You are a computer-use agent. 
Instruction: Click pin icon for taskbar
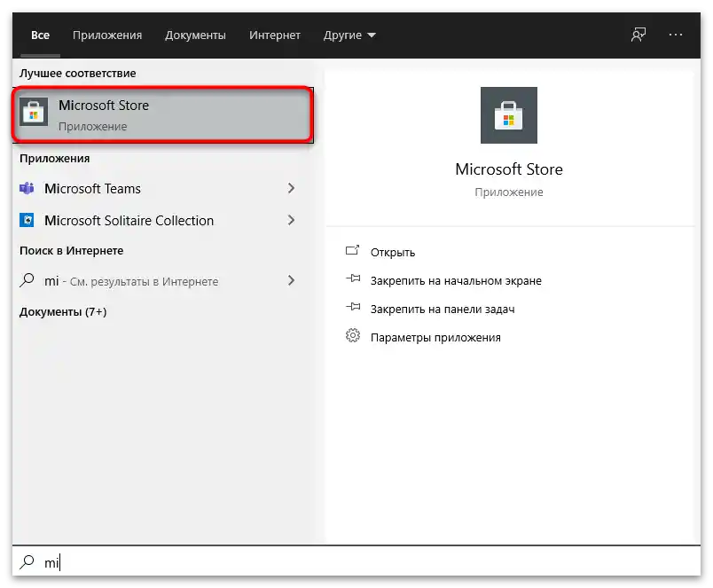click(x=353, y=307)
